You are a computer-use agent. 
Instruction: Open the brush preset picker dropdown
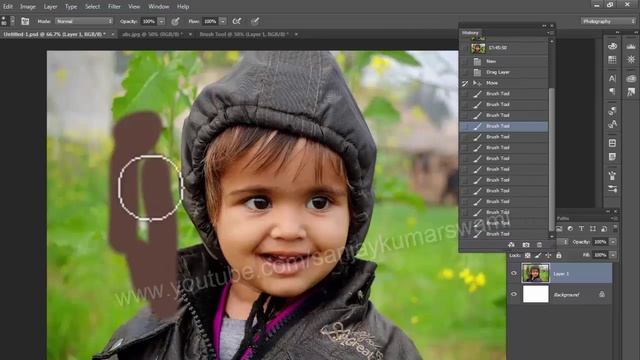pos(13,21)
